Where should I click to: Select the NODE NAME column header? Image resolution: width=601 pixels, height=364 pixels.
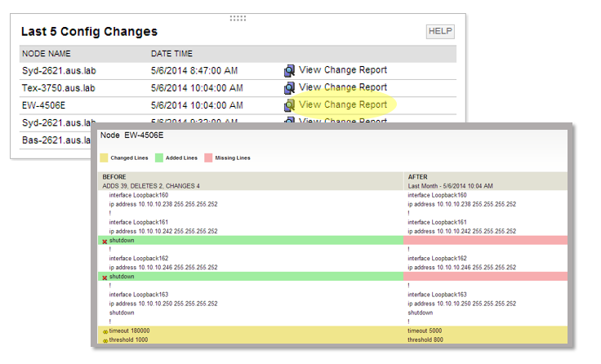[47, 54]
